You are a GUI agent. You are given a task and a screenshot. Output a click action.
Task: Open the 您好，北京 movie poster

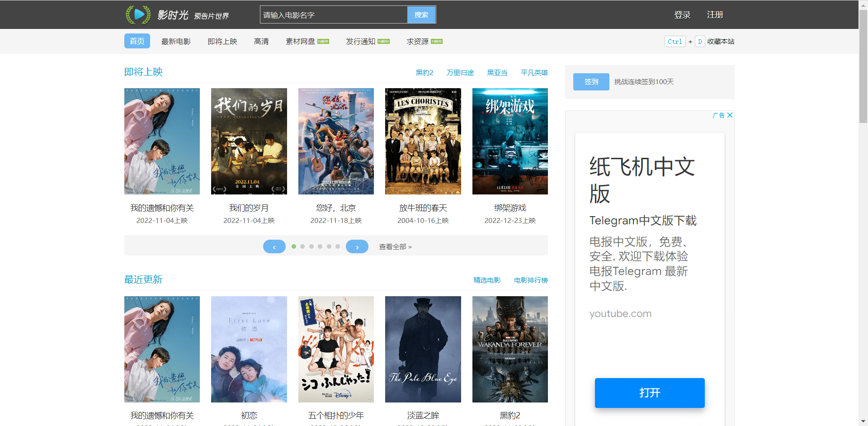[x=336, y=141]
